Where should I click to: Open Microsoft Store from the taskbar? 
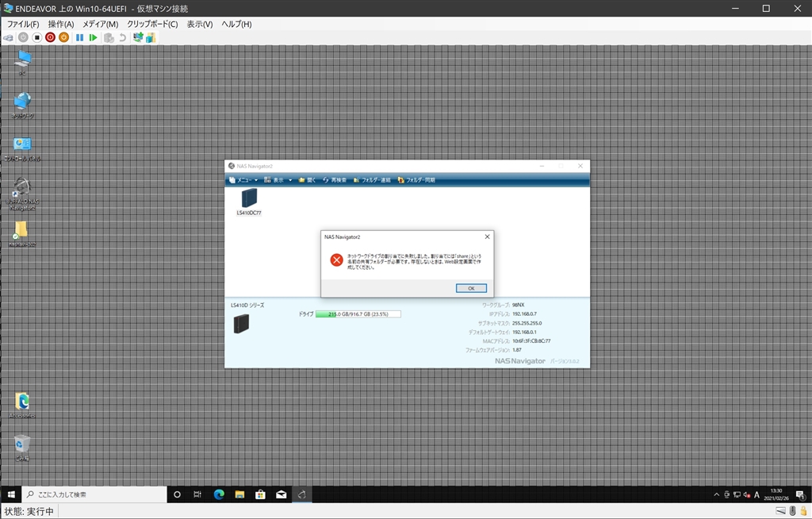click(x=260, y=494)
